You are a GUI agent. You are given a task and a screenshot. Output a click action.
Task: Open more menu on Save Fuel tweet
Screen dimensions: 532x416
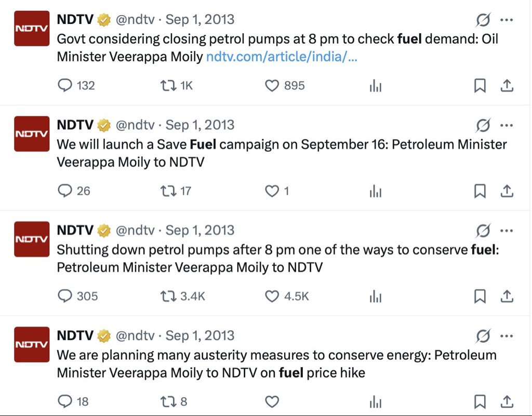point(507,125)
